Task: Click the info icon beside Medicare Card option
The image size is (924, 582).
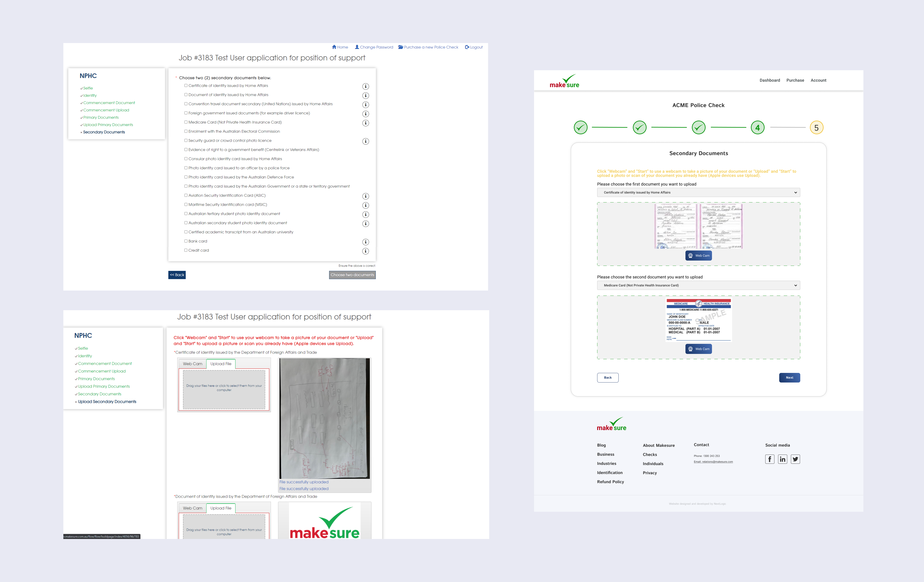Action: tap(365, 123)
